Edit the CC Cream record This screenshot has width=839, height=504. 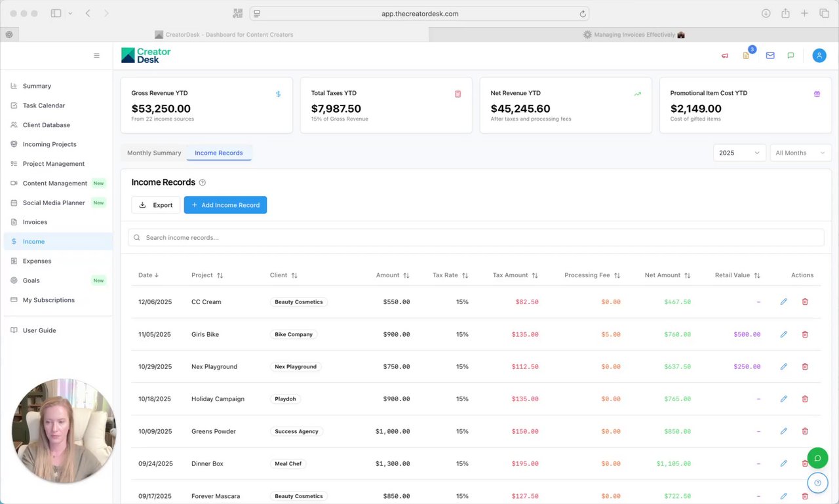pyautogui.click(x=783, y=302)
